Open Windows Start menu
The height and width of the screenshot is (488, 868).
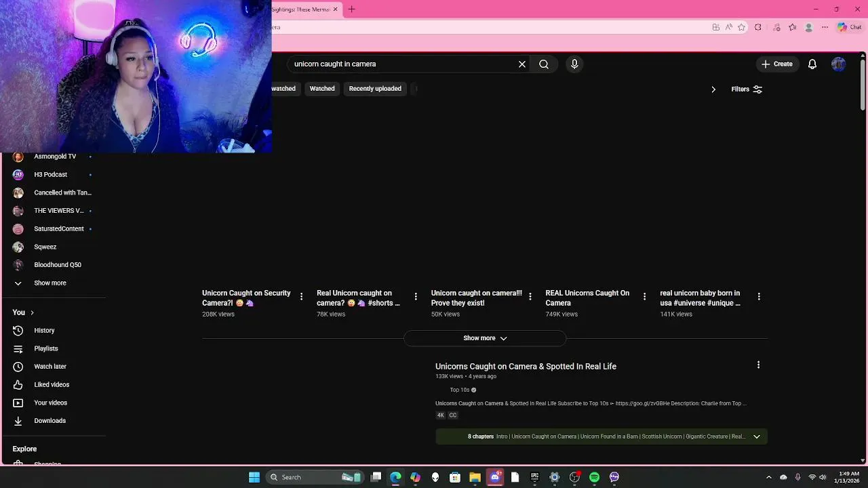click(x=254, y=477)
